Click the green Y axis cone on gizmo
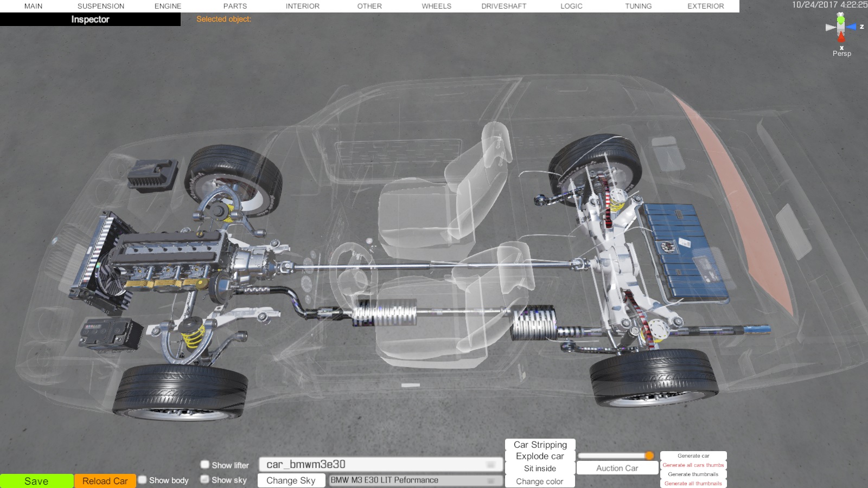This screenshot has height=488, width=868. [x=840, y=20]
